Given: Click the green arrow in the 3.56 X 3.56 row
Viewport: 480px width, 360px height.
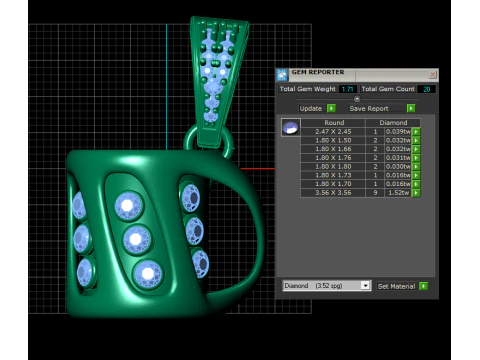Looking at the screenshot, I should (416, 193).
